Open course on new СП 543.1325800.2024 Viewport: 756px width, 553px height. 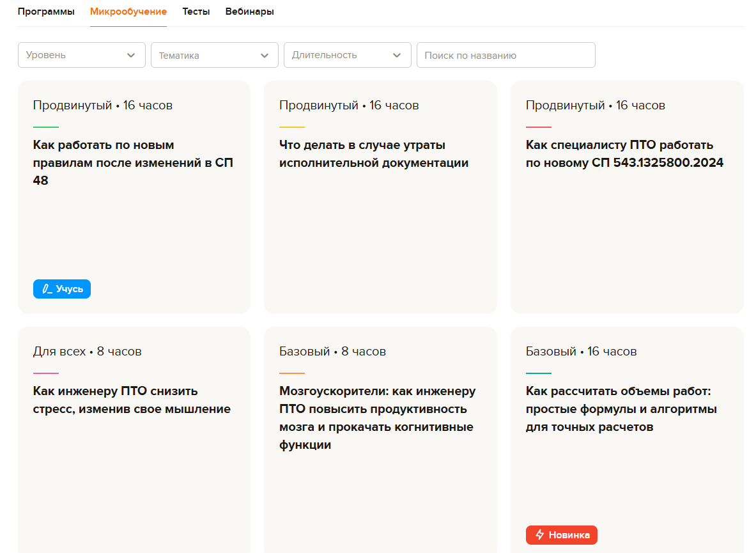pos(624,154)
